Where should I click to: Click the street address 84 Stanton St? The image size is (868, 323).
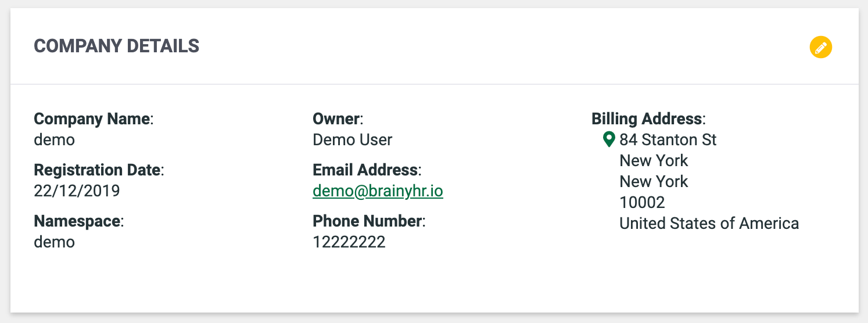coord(668,140)
